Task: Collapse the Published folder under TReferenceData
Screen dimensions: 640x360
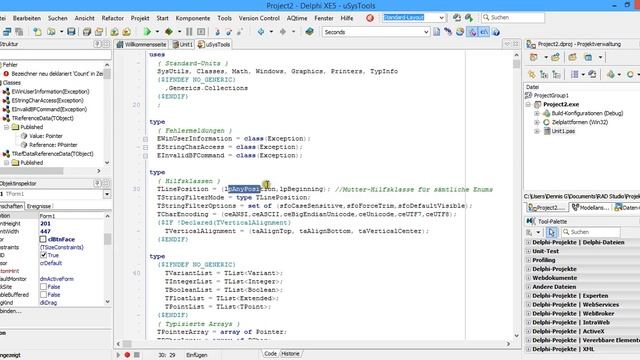Action: [7, 127]
